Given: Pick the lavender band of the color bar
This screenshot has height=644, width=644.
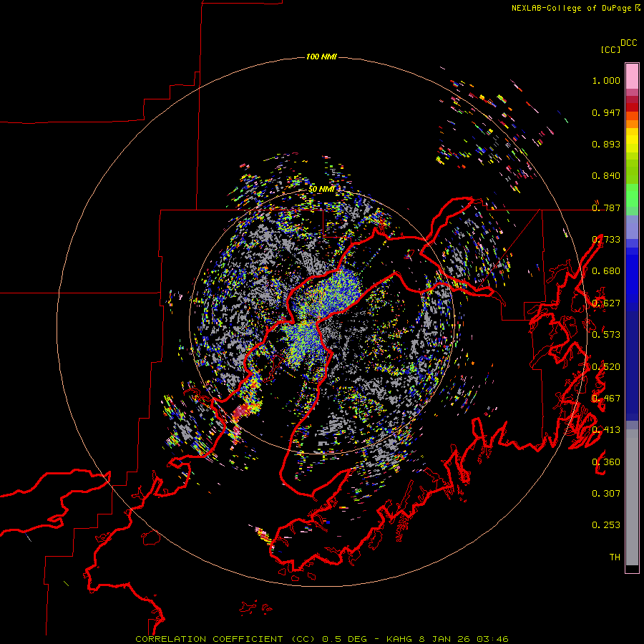Looking at the screenshot, I should (632, 227).
